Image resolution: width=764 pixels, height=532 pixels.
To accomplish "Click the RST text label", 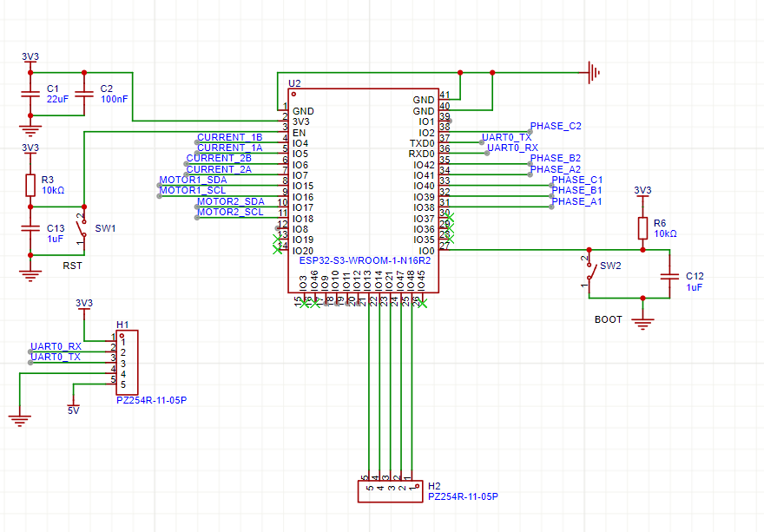I will (72, 266).
